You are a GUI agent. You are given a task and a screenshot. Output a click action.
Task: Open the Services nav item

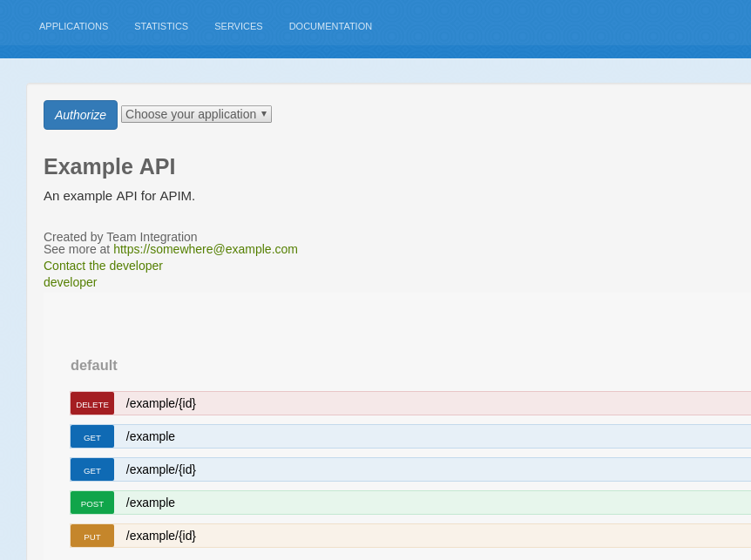click(x=238, y=26)
